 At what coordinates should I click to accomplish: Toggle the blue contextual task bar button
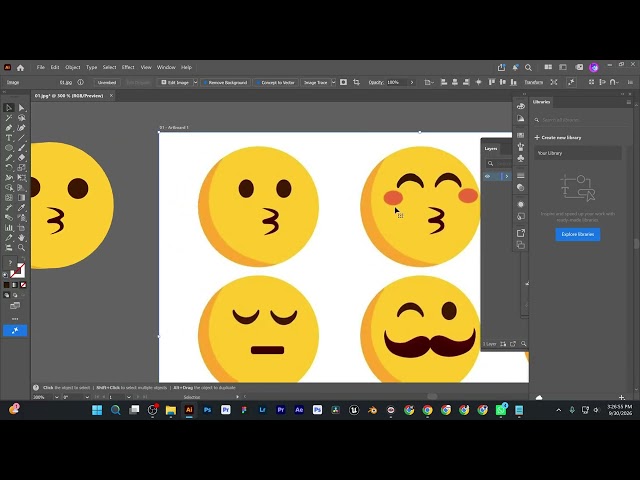point(15,330)
